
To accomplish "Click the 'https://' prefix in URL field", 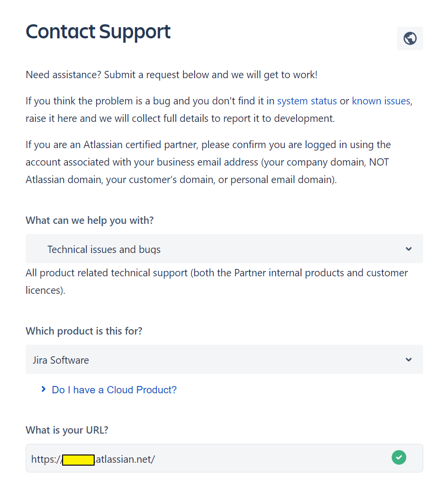I will pyautogui.click(x=46, y=459).
